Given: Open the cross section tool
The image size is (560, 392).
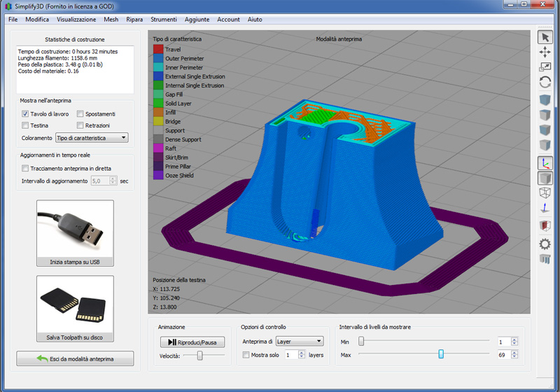Looking at the screenshot, I should (545, 225).
